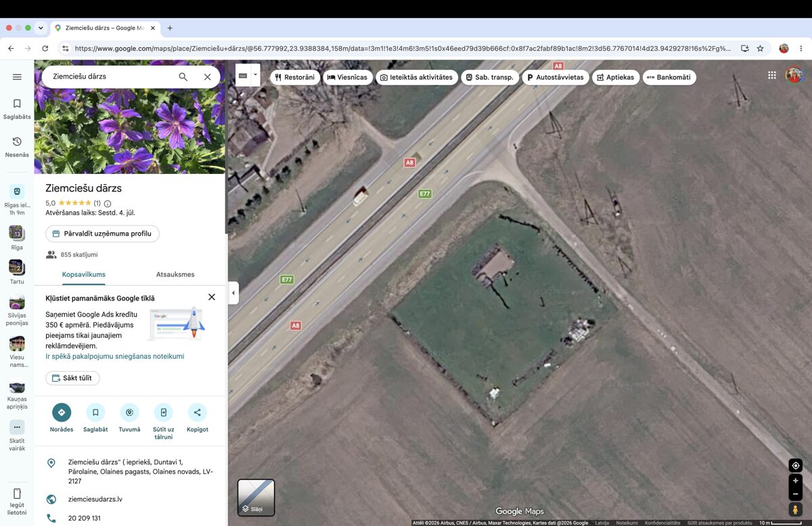812x526 pixels.
Task: Click the my location target icon
Action: 796,466
